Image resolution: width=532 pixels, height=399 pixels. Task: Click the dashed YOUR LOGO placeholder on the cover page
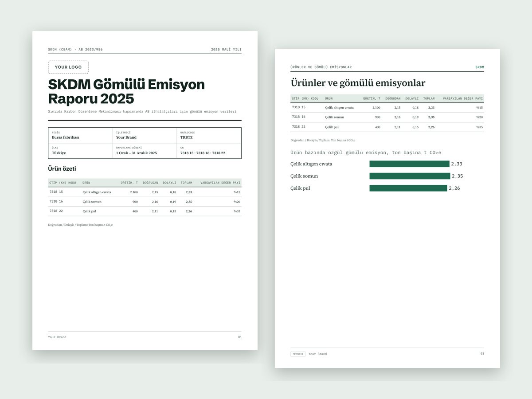68,67
